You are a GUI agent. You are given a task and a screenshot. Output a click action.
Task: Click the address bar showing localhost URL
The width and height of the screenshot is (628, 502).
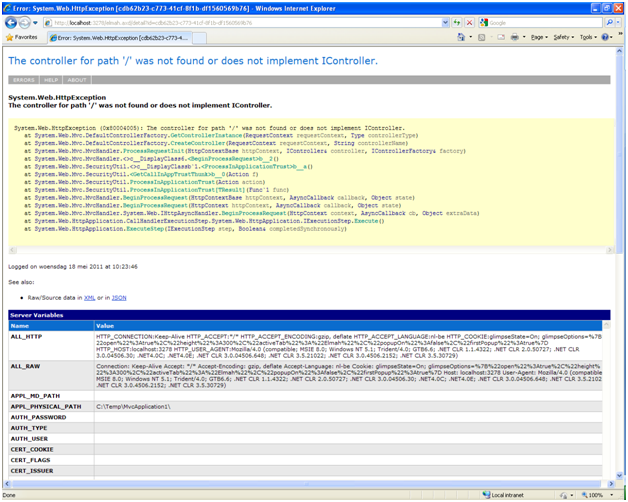pyautogui.click(x=242, y=23)
